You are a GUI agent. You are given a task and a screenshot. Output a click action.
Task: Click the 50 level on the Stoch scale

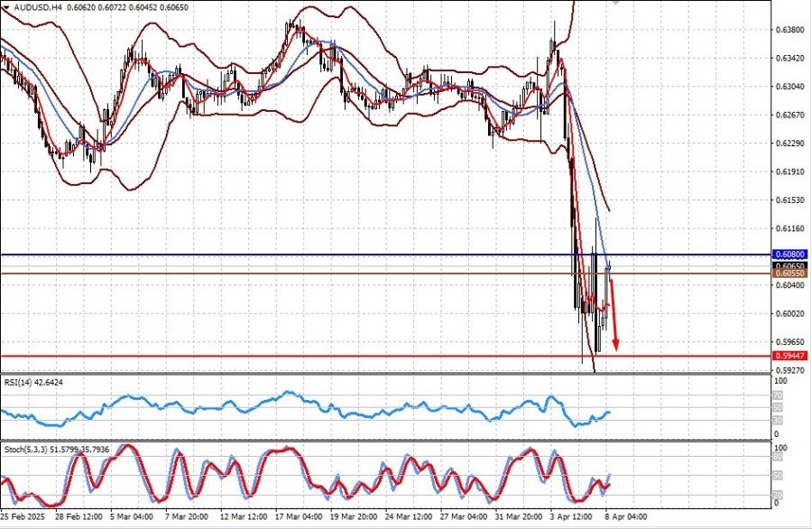click(778, 475)
